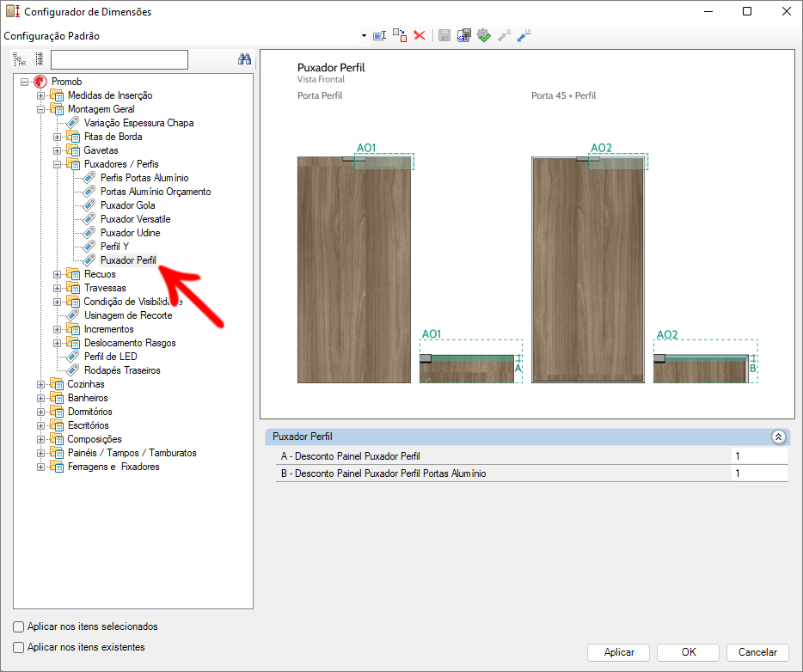Collapse the Puxador Perfil properties section

point(778,437)
